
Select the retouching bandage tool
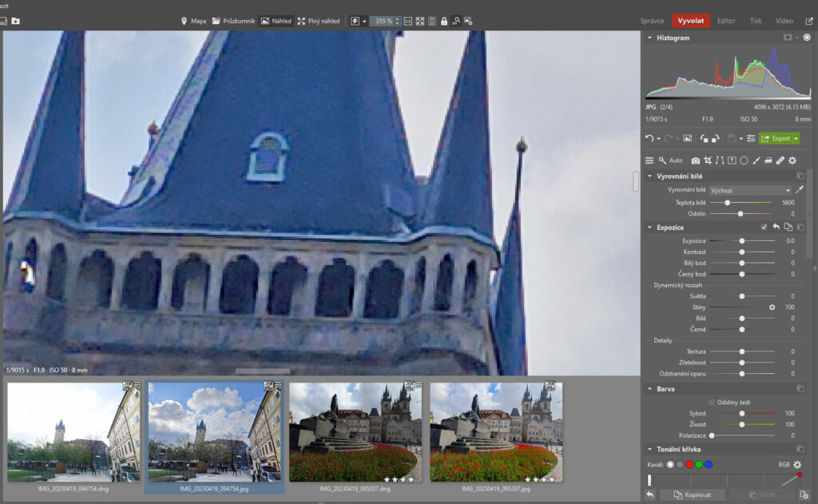(780, 161)
